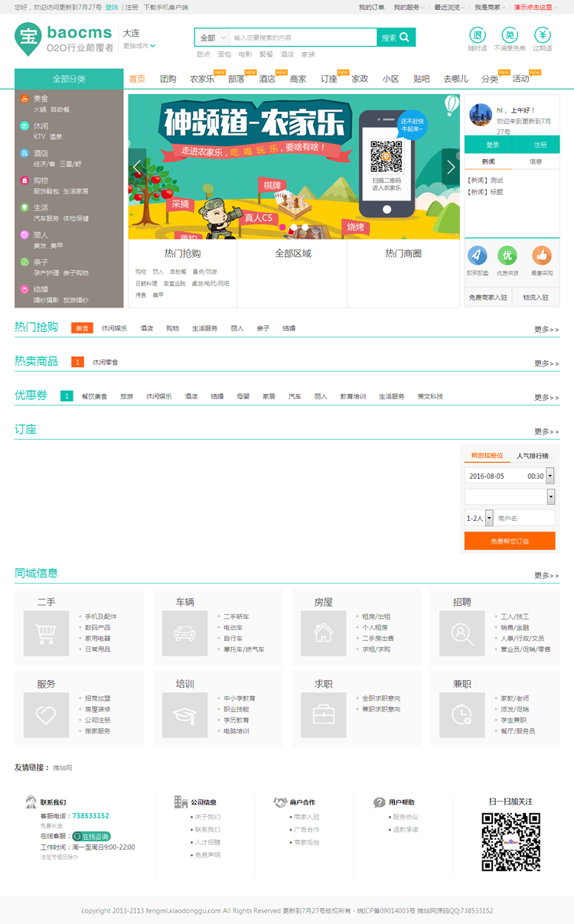Image resolution: width=574 pixels, height=924 pixels.
Task: Open the 全部 search scope dropdown
Action: click(212, 37)
